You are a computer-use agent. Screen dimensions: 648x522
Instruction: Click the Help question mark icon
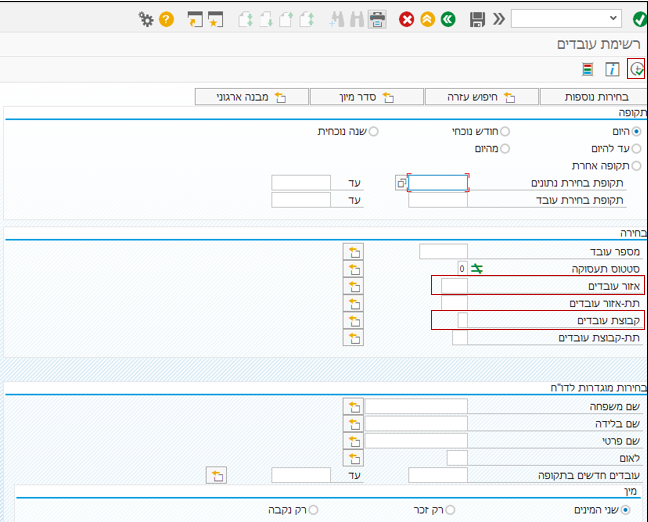coord(166,19)
